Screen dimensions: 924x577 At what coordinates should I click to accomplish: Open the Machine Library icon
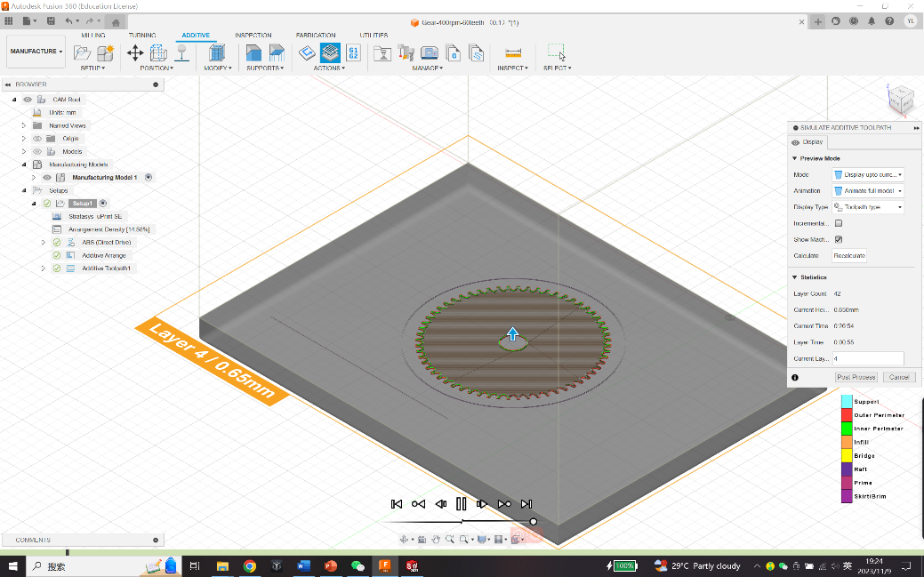click(x=430, y=53)
